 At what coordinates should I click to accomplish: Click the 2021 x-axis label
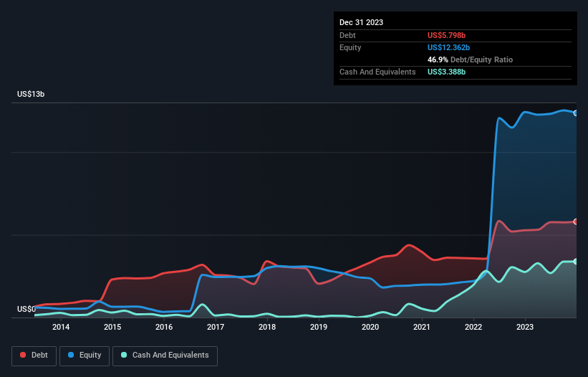[x=422, y=327]
